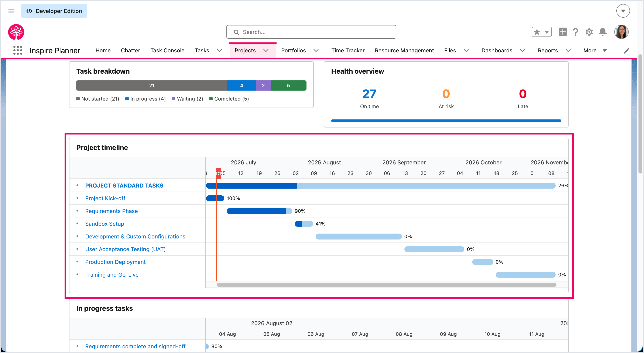Screen dimensions: 644x353
Task: Click the 0 At risk count
Action: pyautogui.click(x=446, y=94)
